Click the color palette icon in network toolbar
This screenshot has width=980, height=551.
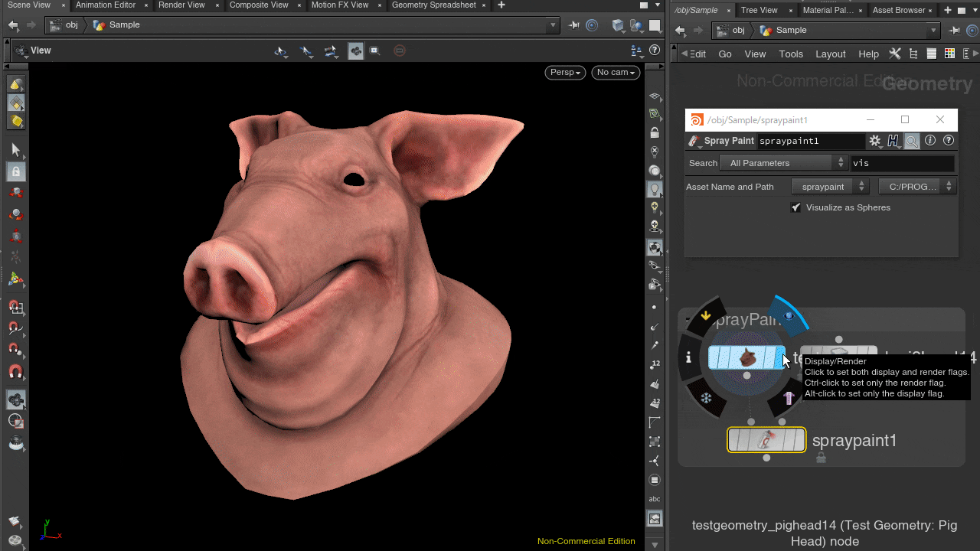pyautogui.click(x=949, y=54)
